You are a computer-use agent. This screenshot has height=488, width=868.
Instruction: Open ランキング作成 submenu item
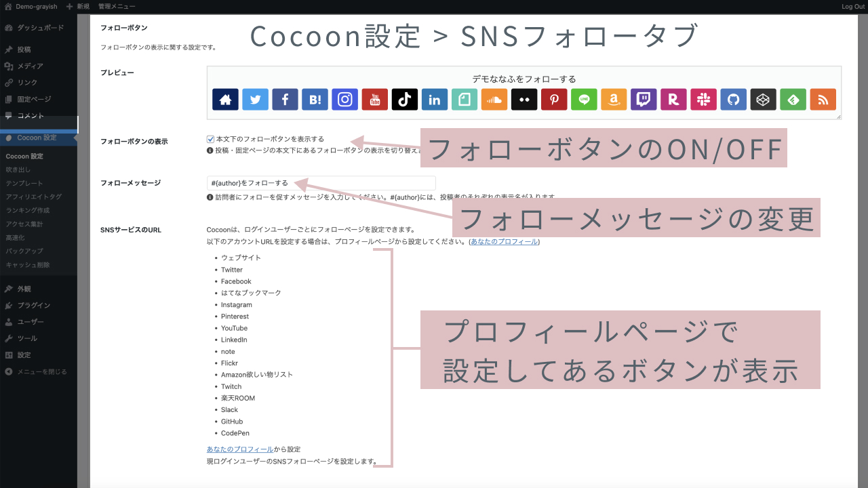pos(27,211)
